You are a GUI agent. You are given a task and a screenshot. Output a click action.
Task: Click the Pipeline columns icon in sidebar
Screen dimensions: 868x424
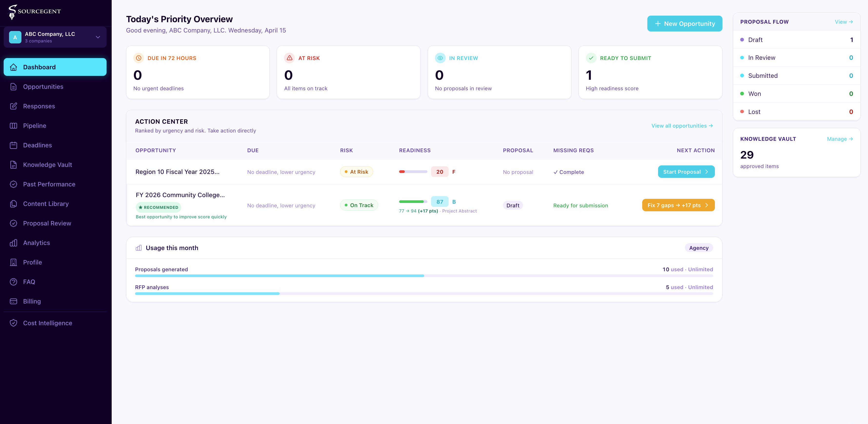(x=13, y=126)
